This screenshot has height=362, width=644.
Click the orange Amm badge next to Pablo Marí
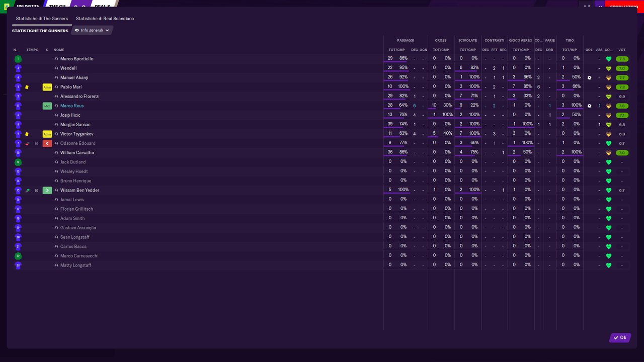click(x=47, y=87)
